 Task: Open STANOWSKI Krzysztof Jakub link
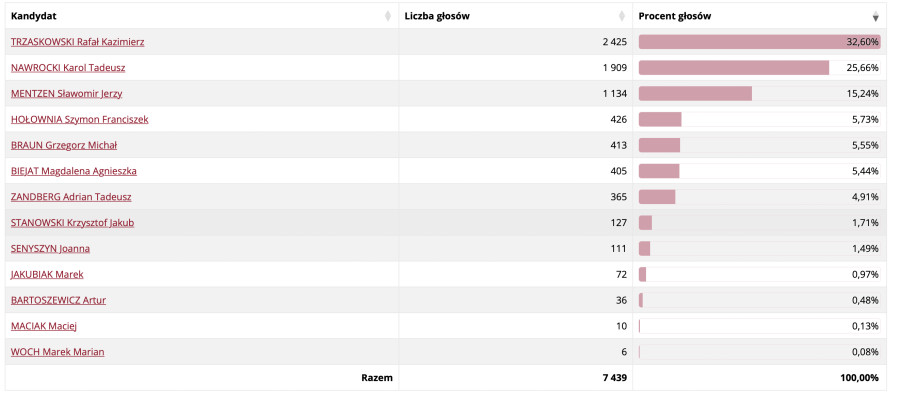point(72,223)
